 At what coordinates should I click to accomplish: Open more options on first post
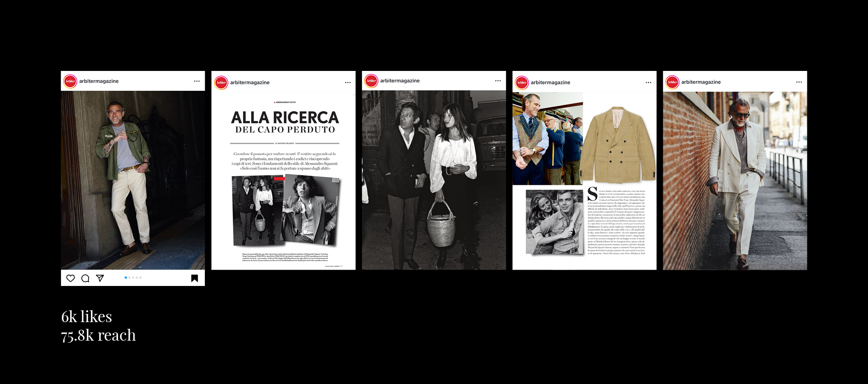[x=197, y=81]
